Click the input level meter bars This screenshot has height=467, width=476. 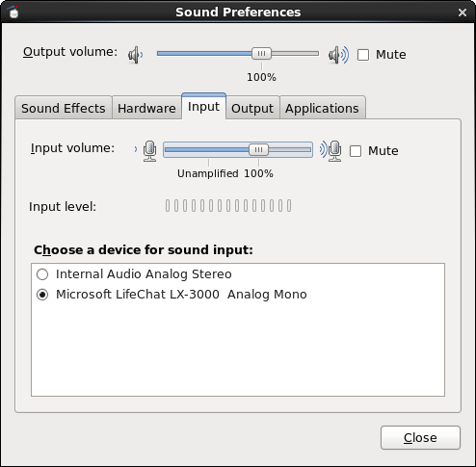click(x=228, y=206)
